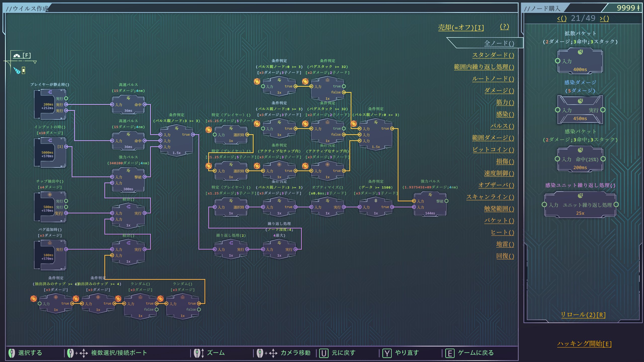Click 実行 output port on 感染ダメージ node
The width and height of the screenshot is (644, 362).
tap(603, 110)
